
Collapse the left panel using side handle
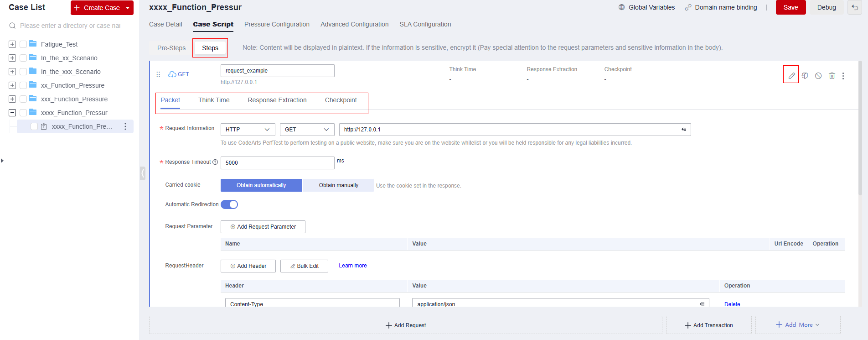point(143,173)
